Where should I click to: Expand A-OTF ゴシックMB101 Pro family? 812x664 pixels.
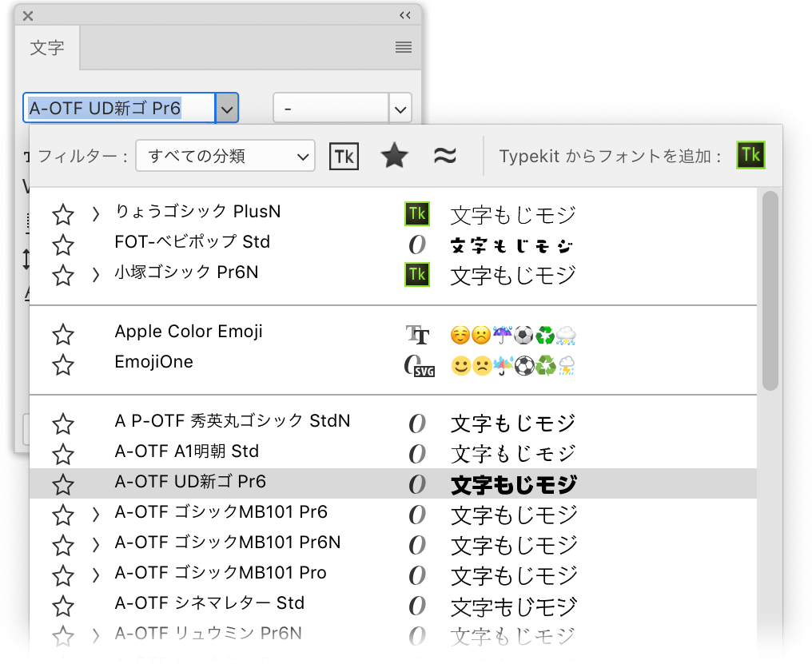(95, 575)
